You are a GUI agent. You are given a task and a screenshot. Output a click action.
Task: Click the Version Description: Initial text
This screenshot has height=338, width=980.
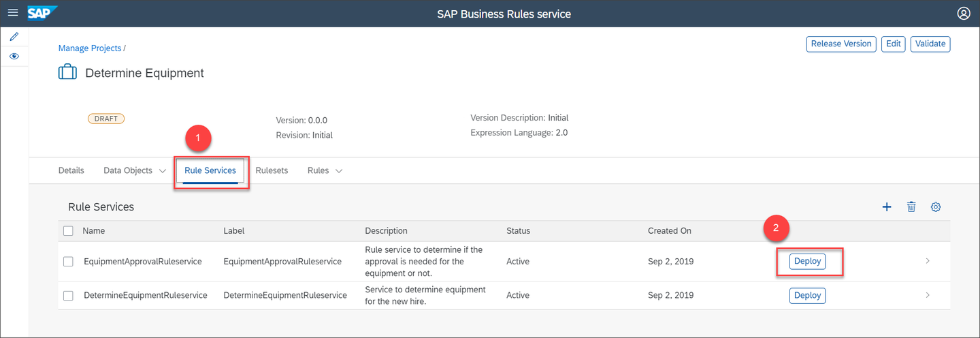click(519, 118)
